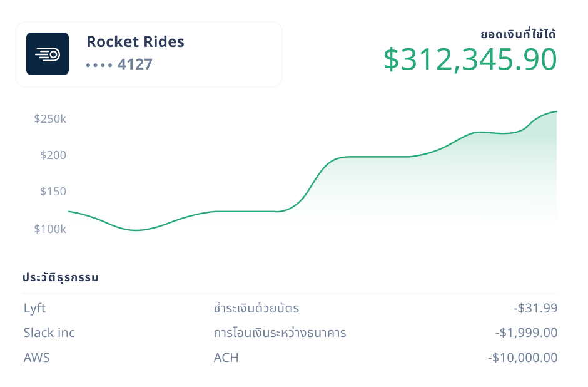Select the $150 axis label
The height and width of the screenshot is (387, 588).
[53, 192]
